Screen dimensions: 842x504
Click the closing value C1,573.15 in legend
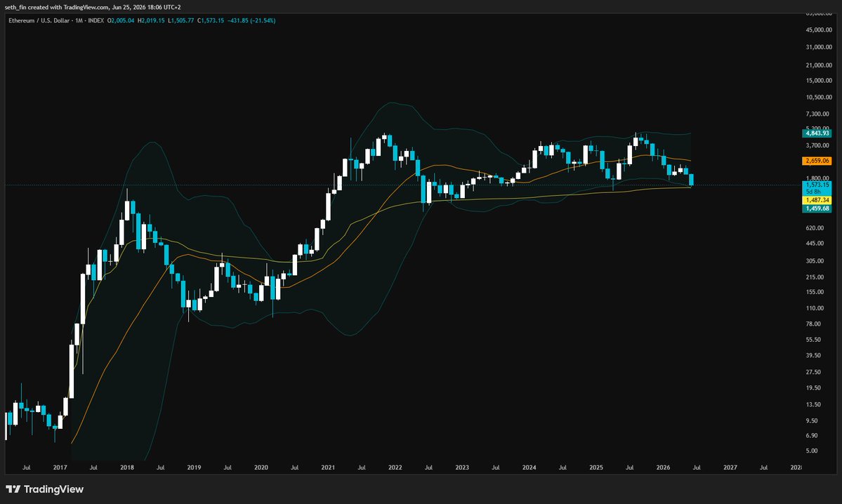(211, 20)
